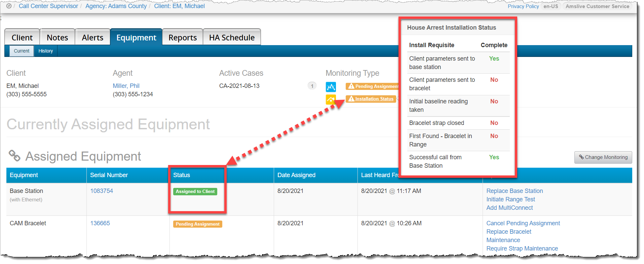644x264 pixels.
Task: Click Cancel Pending Assignment link
Action: pos(523,223)
